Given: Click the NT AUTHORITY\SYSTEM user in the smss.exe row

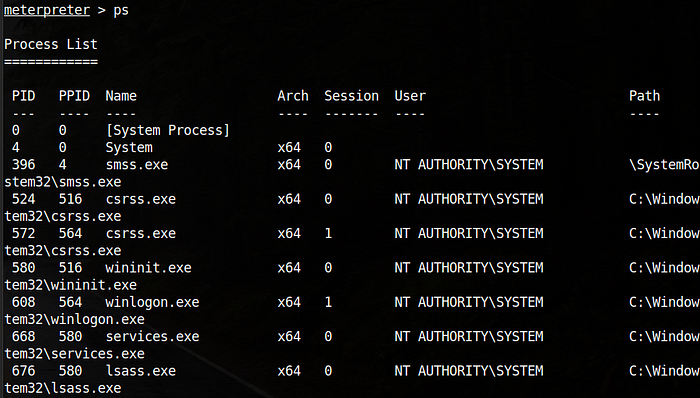Looking at the screenshot, I should click(x=469, y=165).
